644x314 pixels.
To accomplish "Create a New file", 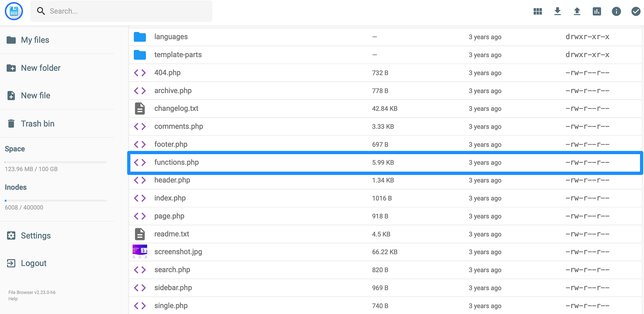I will (36, 95).
